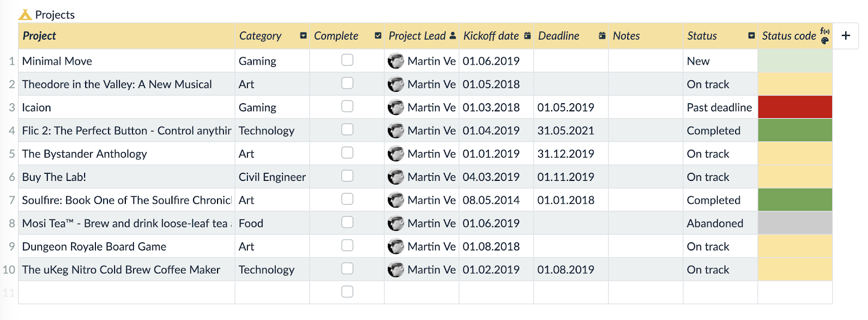Toggle Complete checkbox for Buy The Lab!
Viewport: 868px width, 320px height.
point(347,176)
